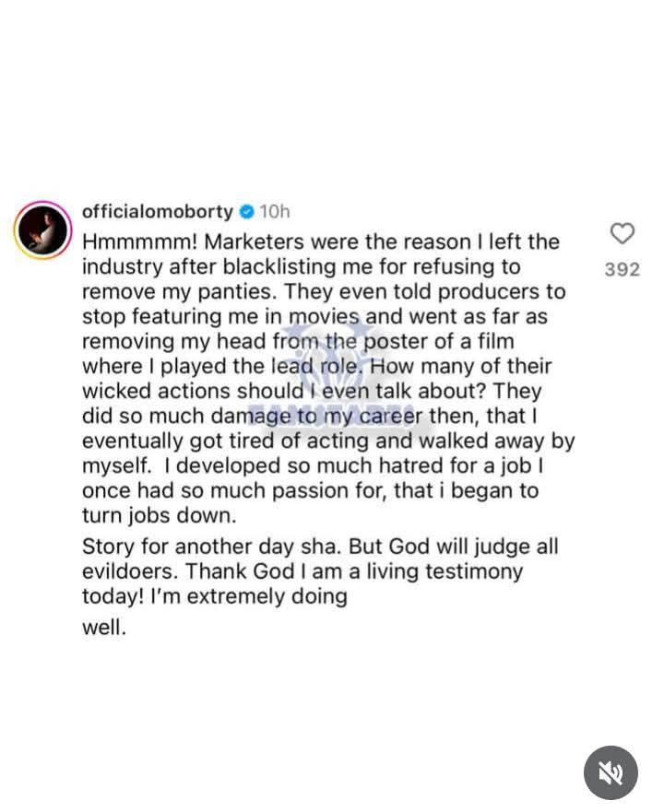Image resolution: width=664 pixels, height=812 pixels.
Task: Click the line "evildoers. Thank God I am a living testimony"
Action: [x=302, y=571]
